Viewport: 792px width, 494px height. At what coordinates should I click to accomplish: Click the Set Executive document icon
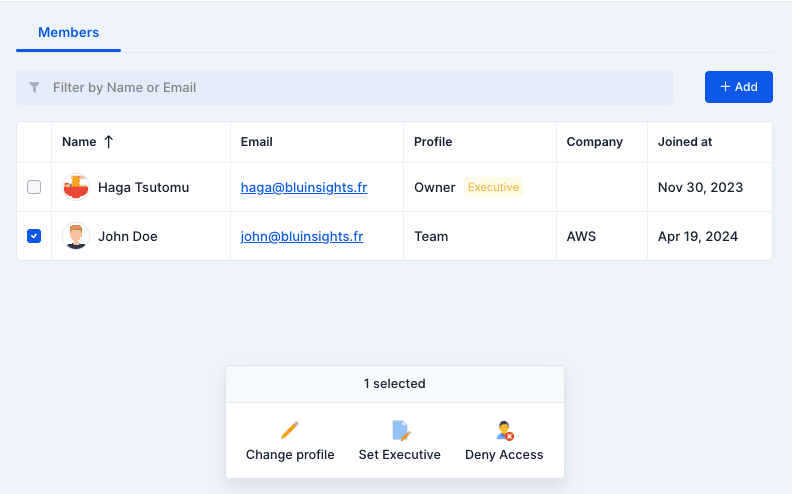(x=401, y=430)
